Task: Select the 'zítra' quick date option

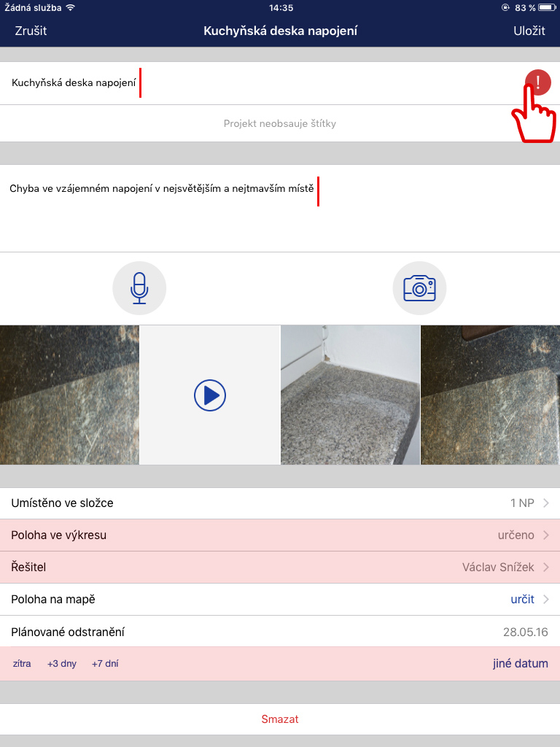Action: tap(22, 663)
